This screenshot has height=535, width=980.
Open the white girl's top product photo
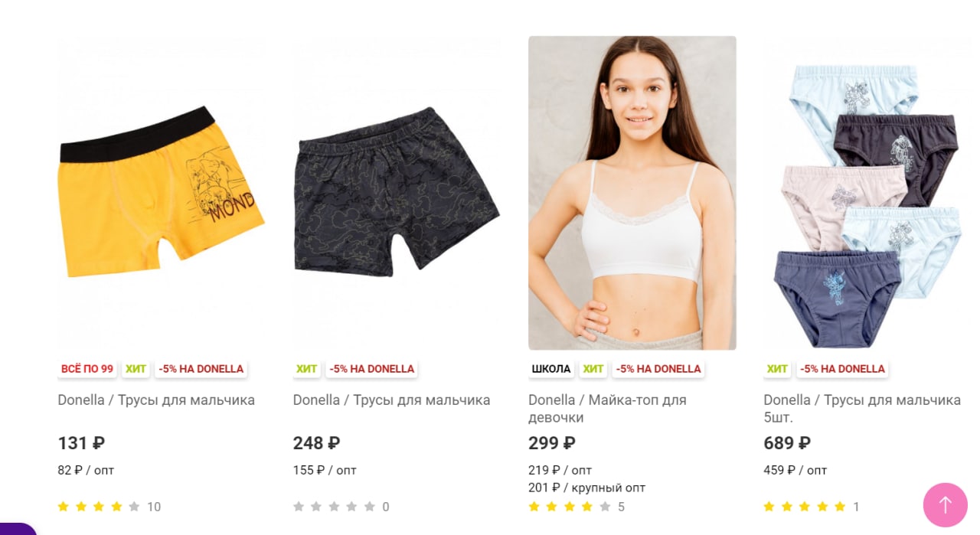coord(632,193)
